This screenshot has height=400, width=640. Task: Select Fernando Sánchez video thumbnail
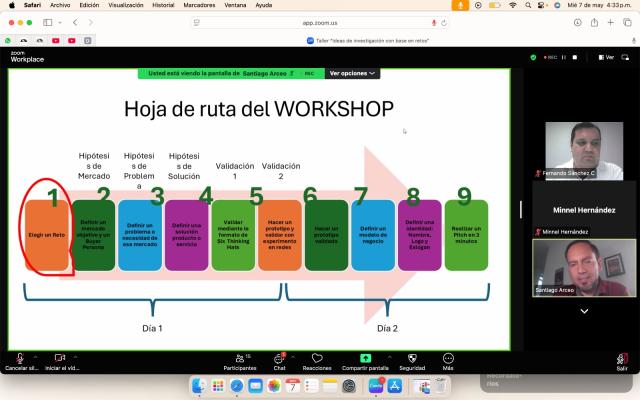(584, 150)
